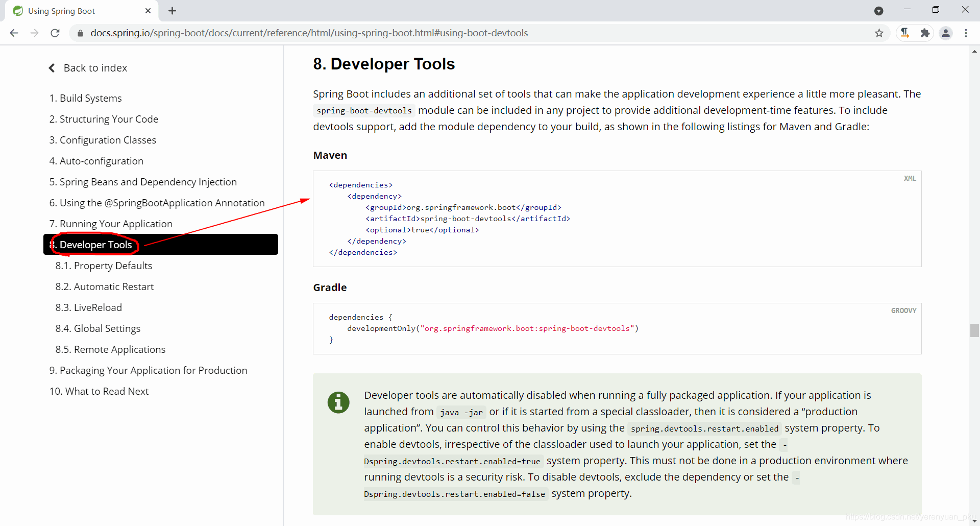Open the user profile avatar icon
The width and height of the screenshot is (980, 526).
(946, 33)
